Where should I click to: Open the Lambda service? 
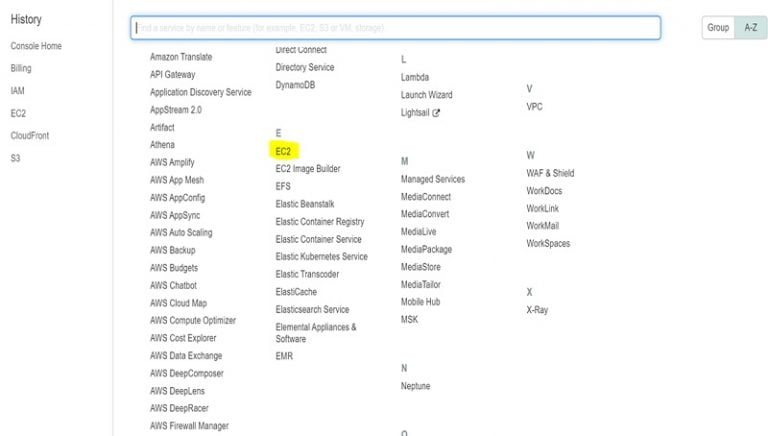point(415,77)
